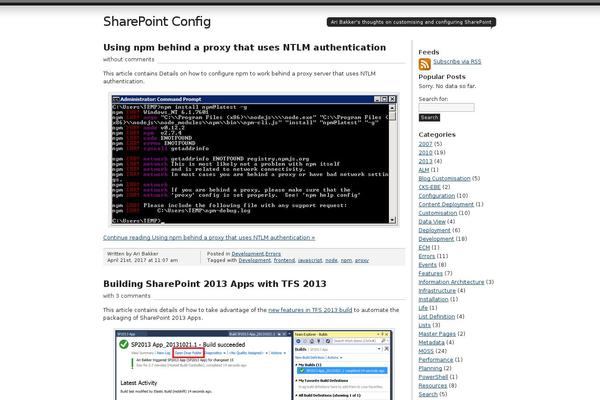
Task: Open the Resources category
Action: tap(432, 386)
